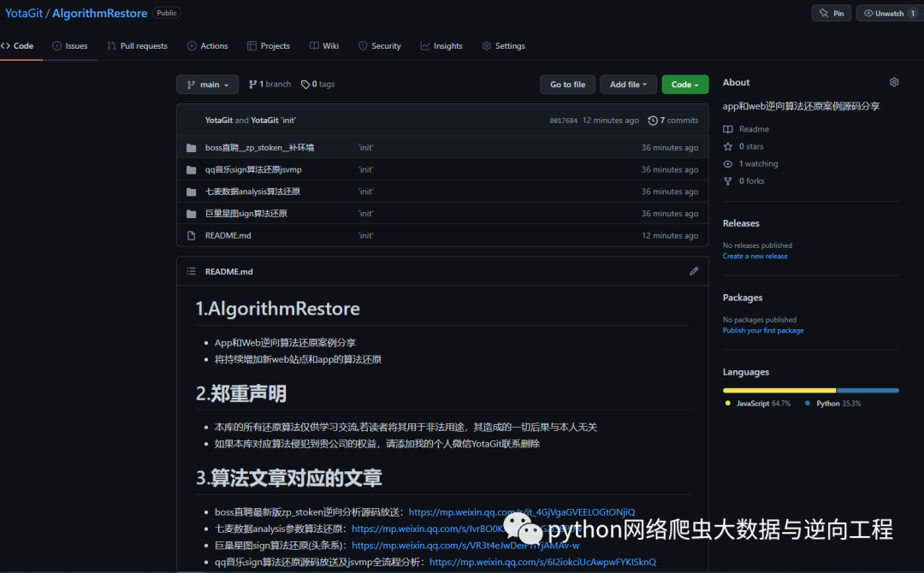
Task: Click the Public visibility badge
Action: point(166,13)
